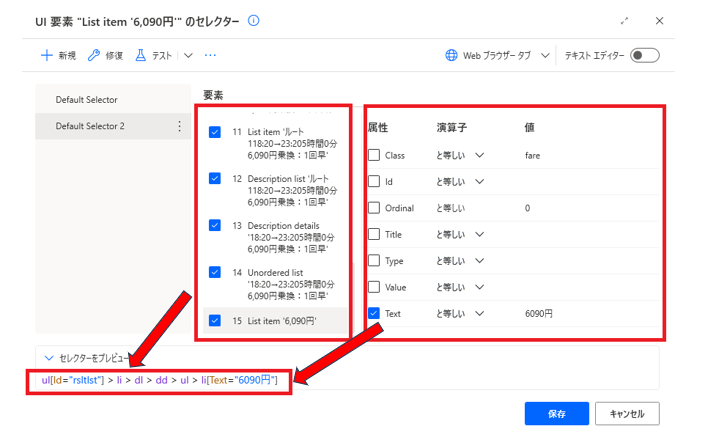Click the Text value field '6090円'

538,314
